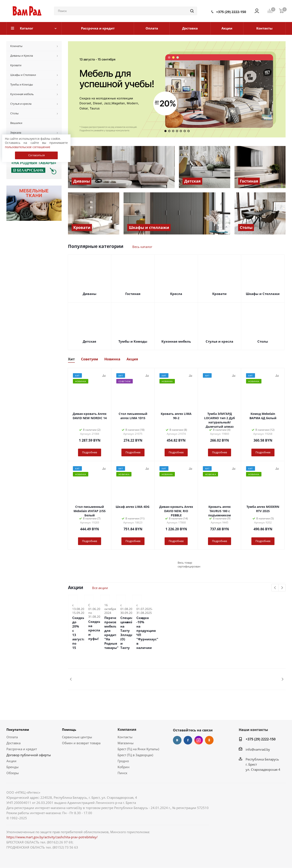The image size is (292, 868).
Task: Compare Диван-кровать Anrex DAVID NEW NORDIC 14
Action: pos(104,375)
